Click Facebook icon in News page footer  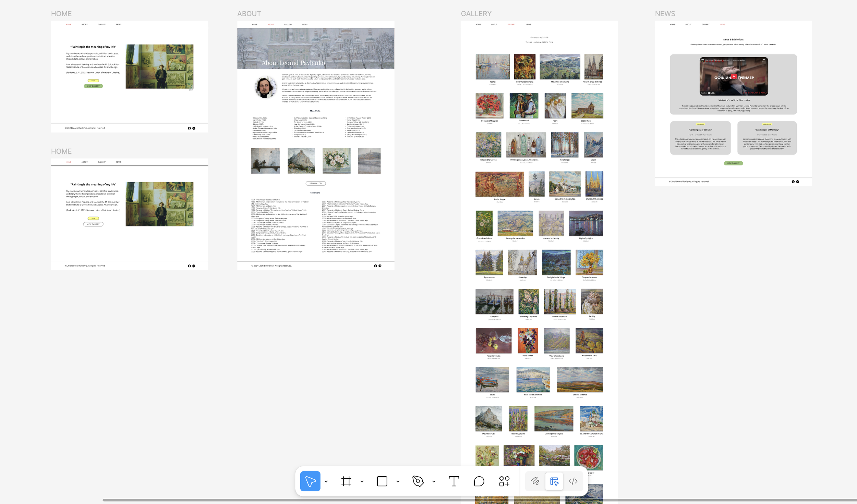(x=793, y=182)
